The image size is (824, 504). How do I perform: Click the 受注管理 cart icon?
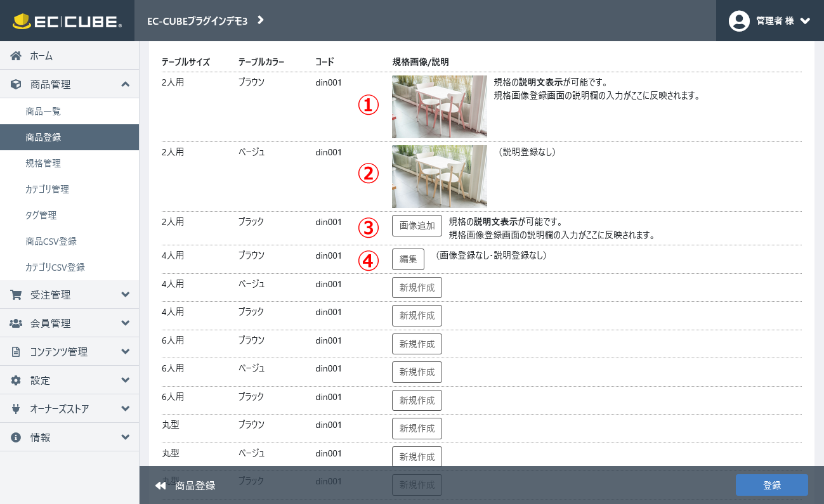point(15,294)
